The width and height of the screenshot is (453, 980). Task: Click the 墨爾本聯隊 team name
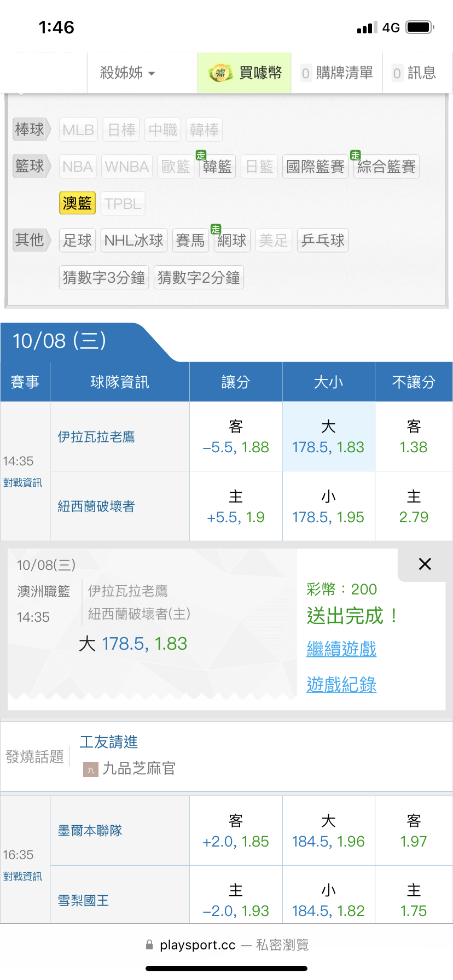point(90,831)
